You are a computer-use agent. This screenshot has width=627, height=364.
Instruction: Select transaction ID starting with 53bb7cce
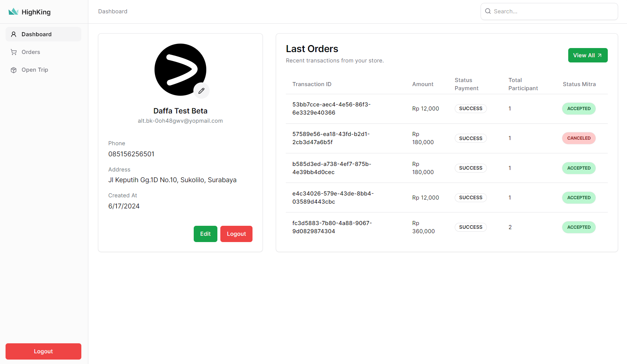tap(331, 109)
